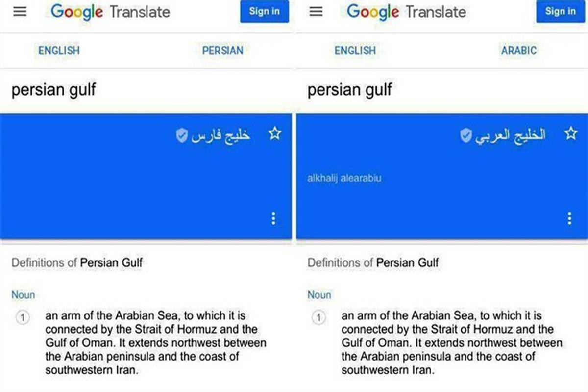Image resolution: width=588 pixels, height=392 pixels.
Task: Click the left Google Translate logo
Action: (110, 12)
